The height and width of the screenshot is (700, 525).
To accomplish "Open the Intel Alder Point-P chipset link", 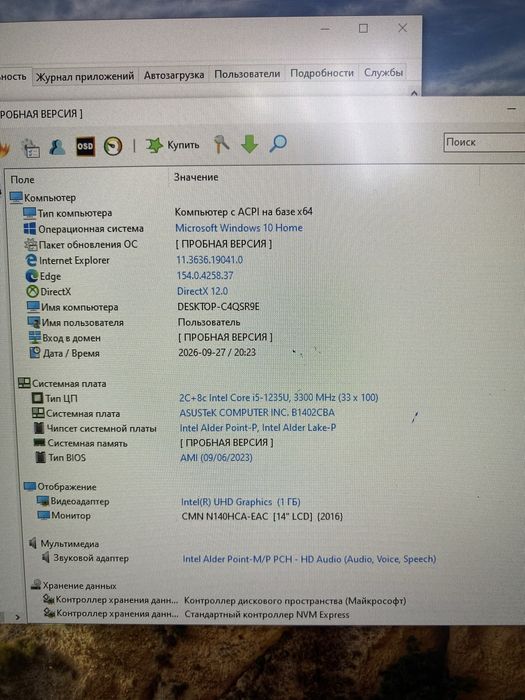I will [x=258, y=428].
